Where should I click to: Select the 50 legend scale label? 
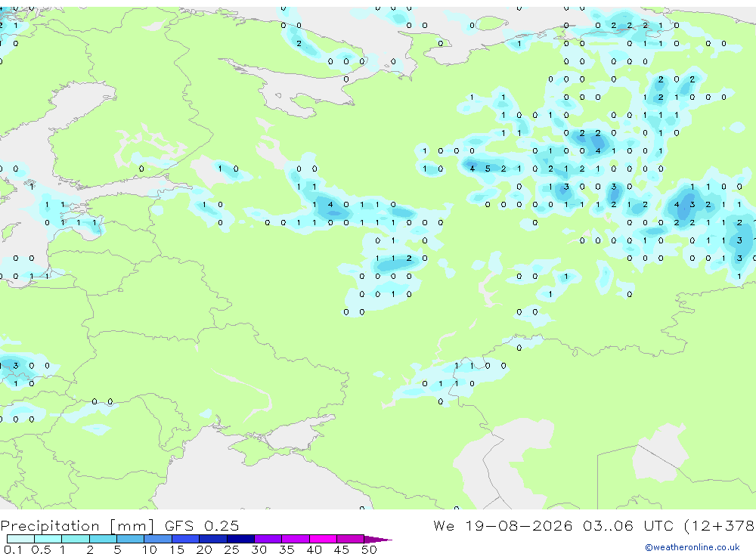pos(369,549)
